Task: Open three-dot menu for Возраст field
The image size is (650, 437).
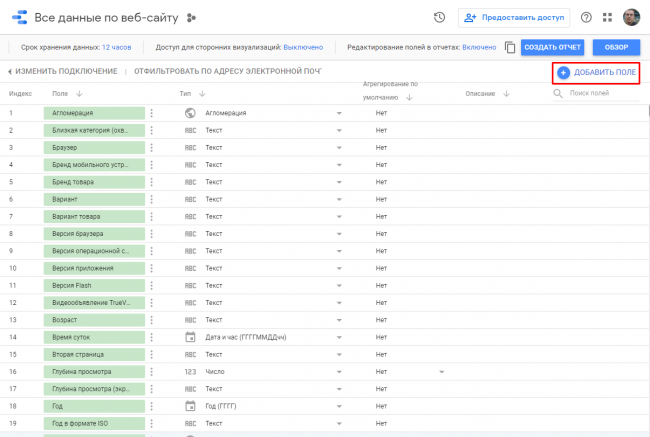Action: coord(152,319)
